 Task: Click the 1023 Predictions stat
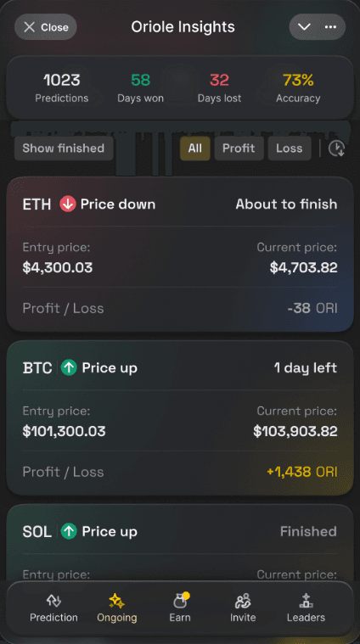[62, 87]
